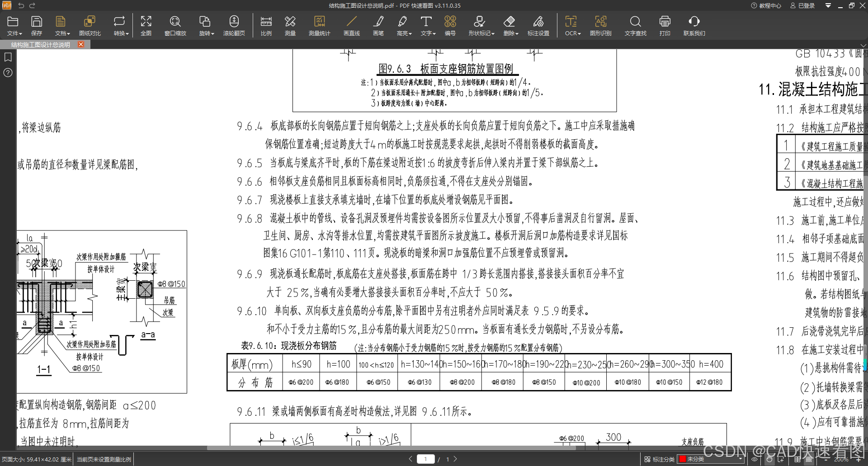Image resolution: width=868 pixels, height=466 pixels.
Task: Switch to 结构施工图设计总说明 document tab
Action: click(41, 44)
